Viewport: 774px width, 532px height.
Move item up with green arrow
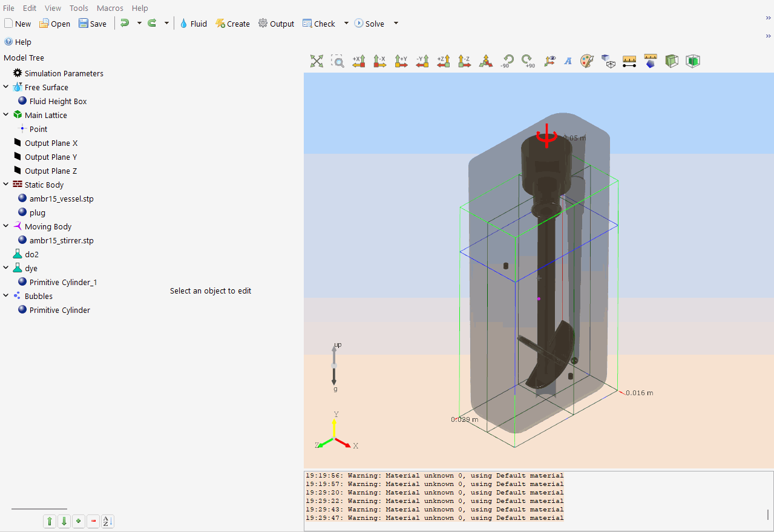tap(50, 521)
